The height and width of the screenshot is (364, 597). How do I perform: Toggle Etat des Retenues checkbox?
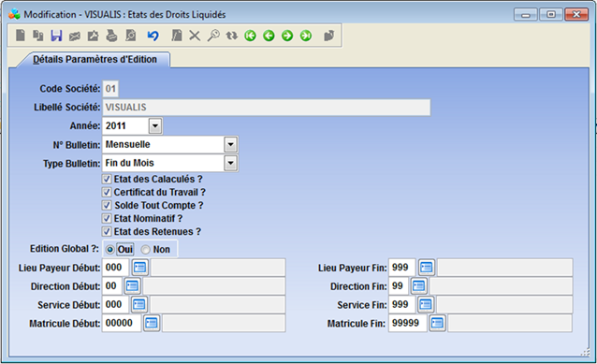pos(107,231)
